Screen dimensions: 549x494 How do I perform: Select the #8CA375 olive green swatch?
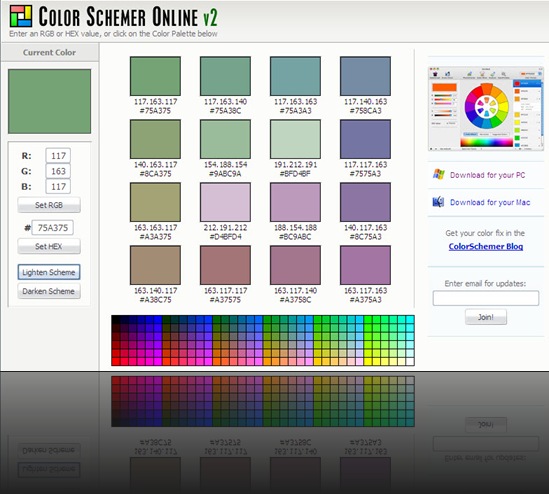(155, 139)
